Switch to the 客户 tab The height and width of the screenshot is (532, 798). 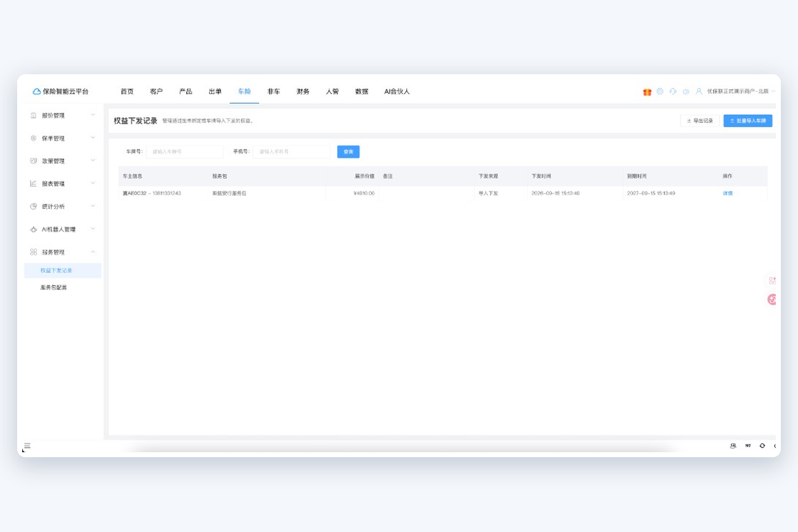pos(156,91)
